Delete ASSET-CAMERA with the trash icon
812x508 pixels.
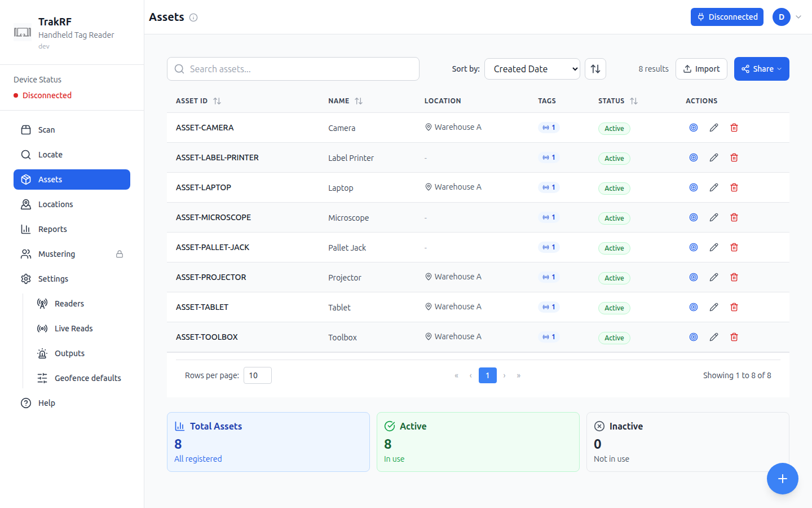(734, 128)
